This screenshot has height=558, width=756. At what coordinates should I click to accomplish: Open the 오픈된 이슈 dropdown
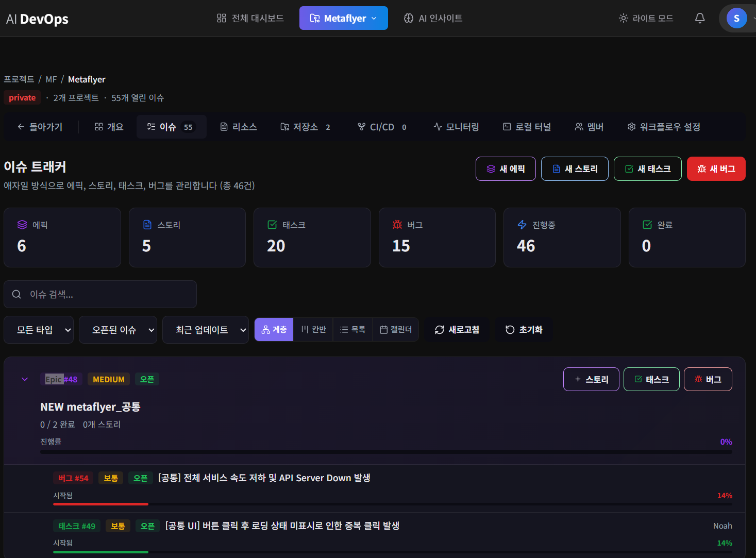(x=118, y=330)
